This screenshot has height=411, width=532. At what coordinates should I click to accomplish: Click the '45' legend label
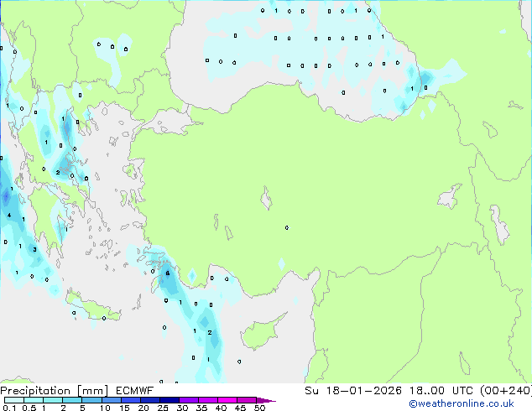point(240,408)
